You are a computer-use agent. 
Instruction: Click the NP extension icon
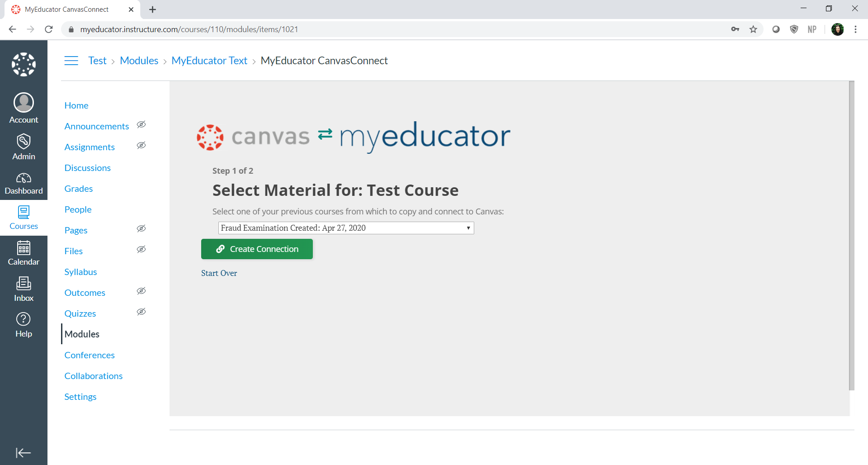tap(812, 29)
